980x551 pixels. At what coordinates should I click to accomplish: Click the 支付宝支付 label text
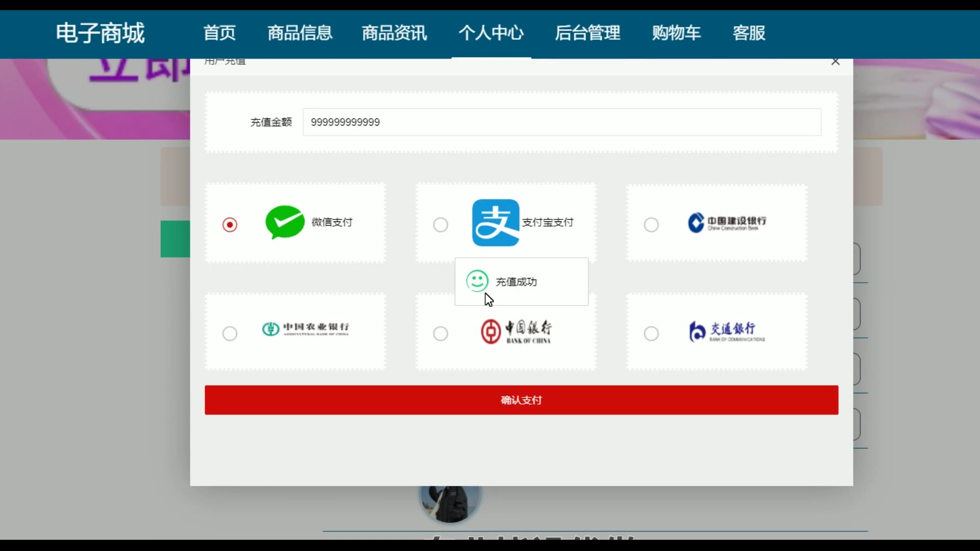(548, 222)
